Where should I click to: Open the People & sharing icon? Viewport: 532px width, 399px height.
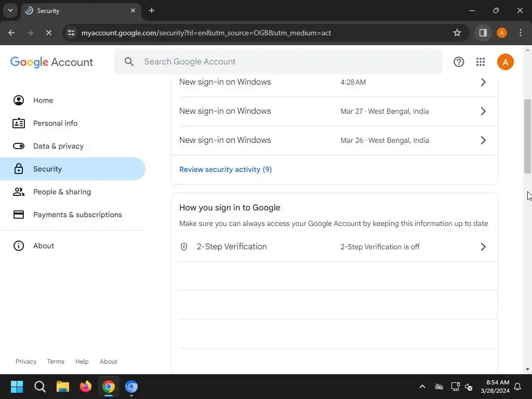tap(19, 192)
